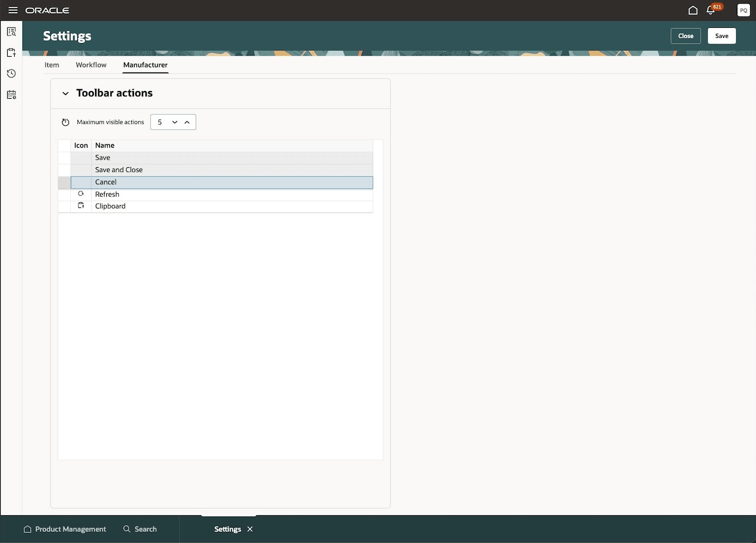Click the Maximum visible actions label
756x543 pixels.
pyautogui.click(x=110, y=122)
